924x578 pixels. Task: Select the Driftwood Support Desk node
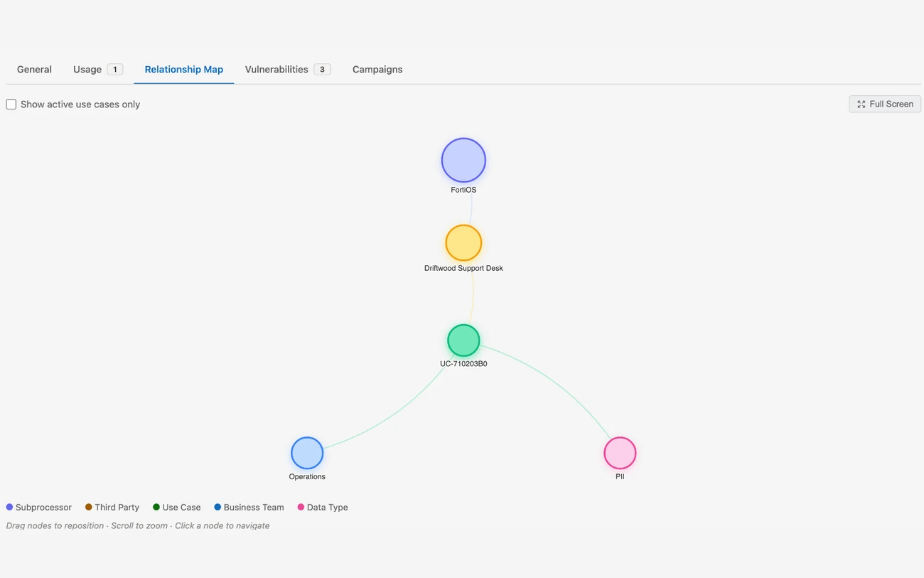(x=463, y=242)
